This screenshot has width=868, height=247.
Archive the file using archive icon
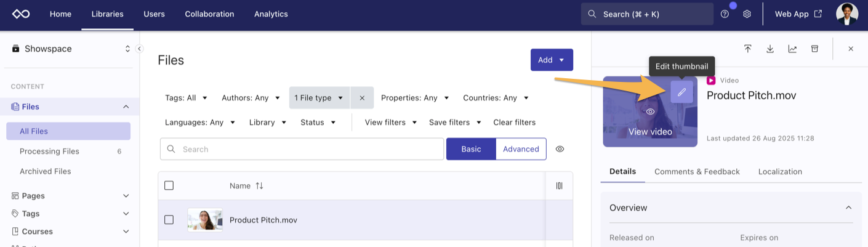point(814,49)
